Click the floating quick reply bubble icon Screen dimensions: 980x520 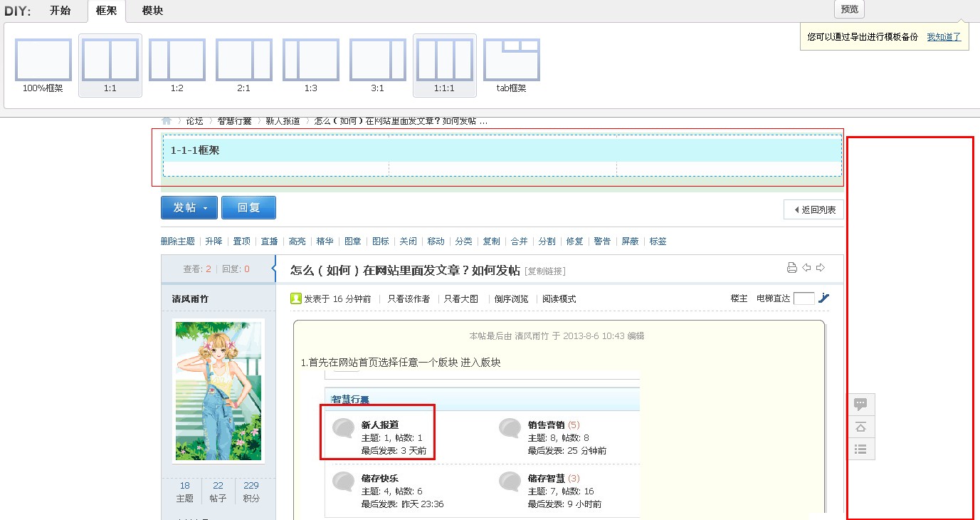tap(860, 405)
